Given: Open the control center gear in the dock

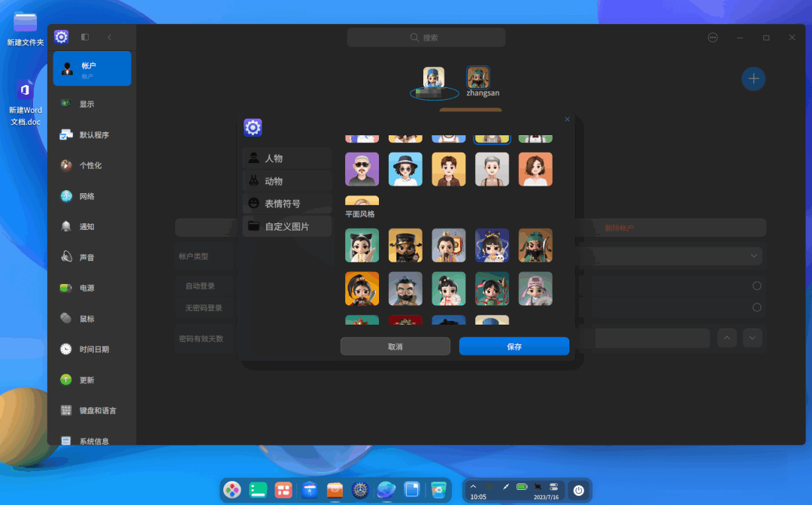Looking at the screenshot, I should pos(360,489).
